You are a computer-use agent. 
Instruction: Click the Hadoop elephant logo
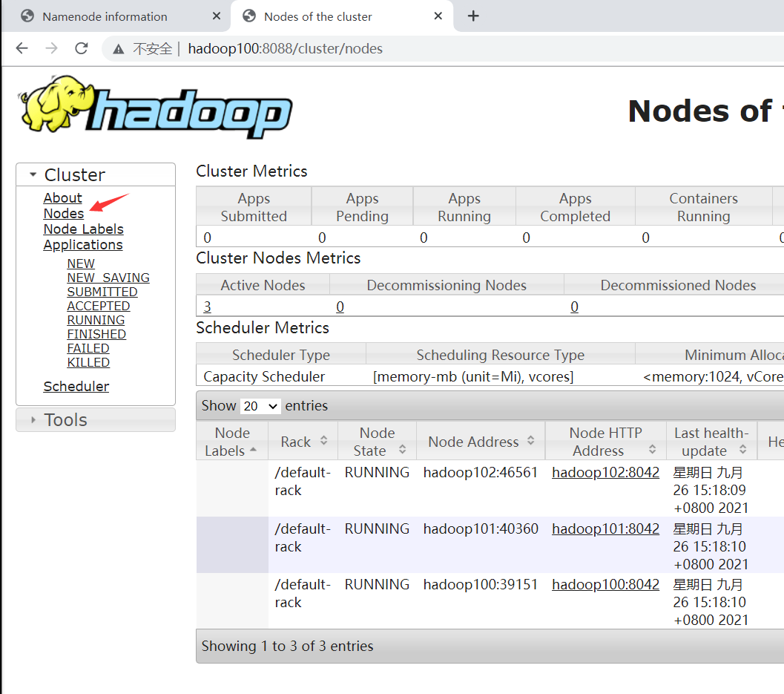[156, 108]
